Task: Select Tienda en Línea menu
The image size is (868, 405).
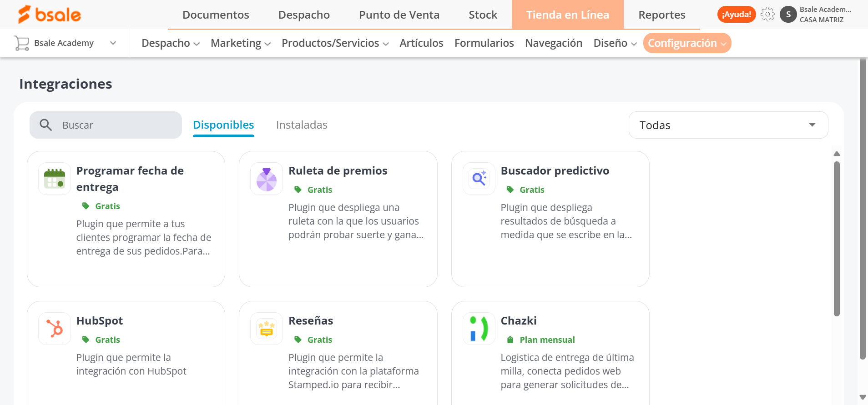Action: pyautogui.click(x=567, y=15)
